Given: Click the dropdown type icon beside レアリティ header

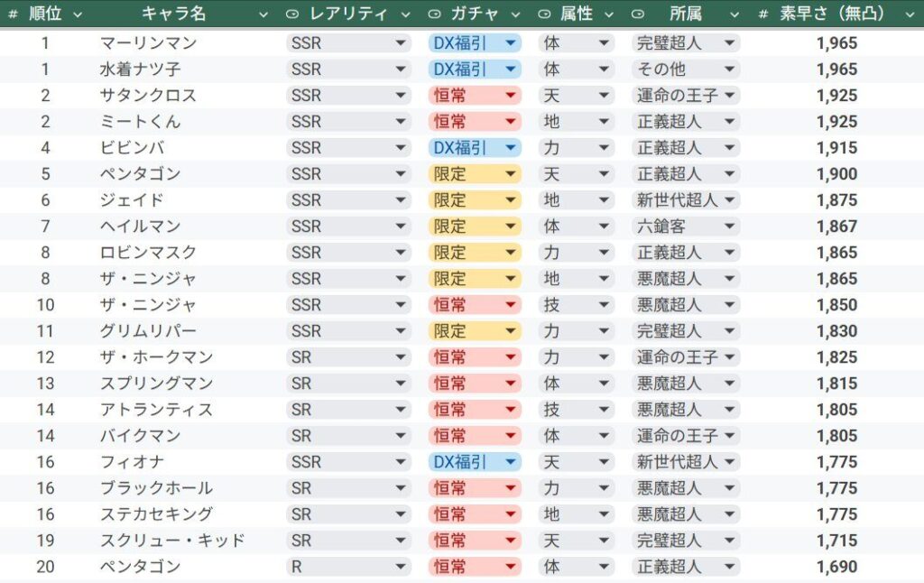Looking at the screenshot, I should (x=291, y=14).
